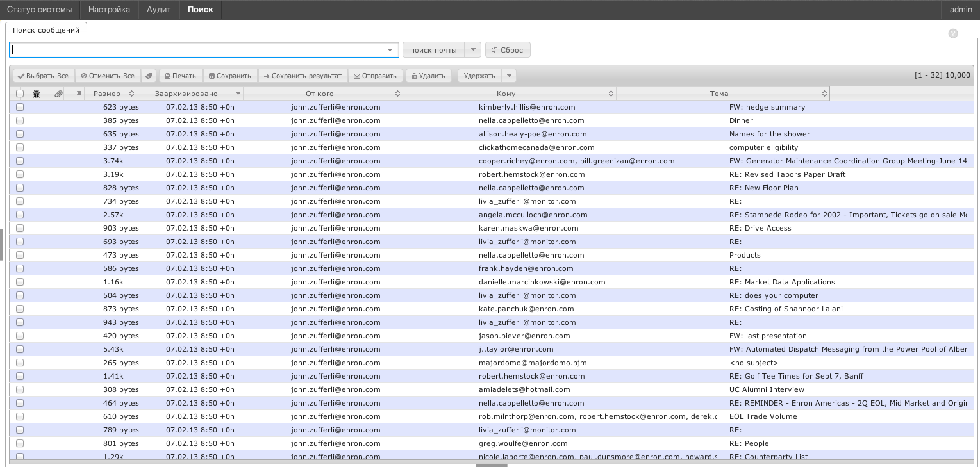The width and height of the screenshot is (980, 467).
Task: Sort by Кому column header
Action: 510,94
